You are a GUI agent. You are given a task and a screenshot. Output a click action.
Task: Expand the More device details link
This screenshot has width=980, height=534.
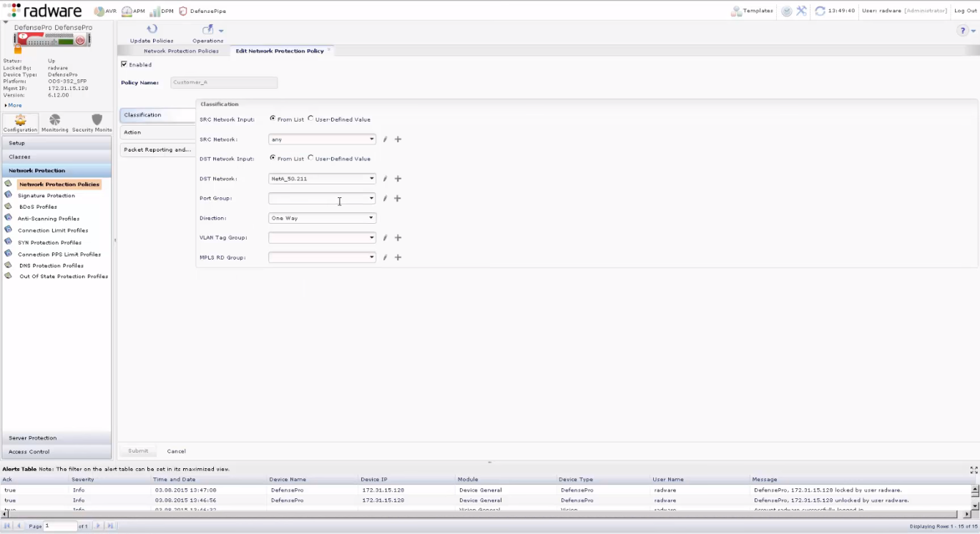coord(14,105)
